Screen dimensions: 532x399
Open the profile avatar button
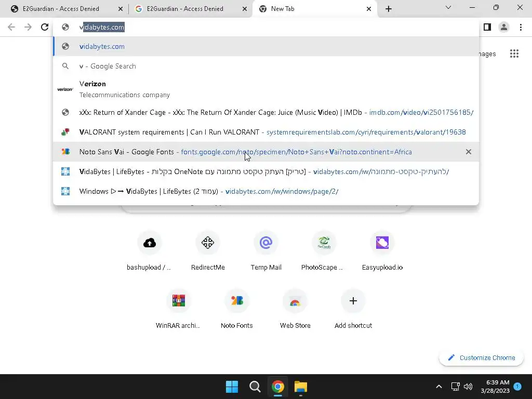coord(504,27)
